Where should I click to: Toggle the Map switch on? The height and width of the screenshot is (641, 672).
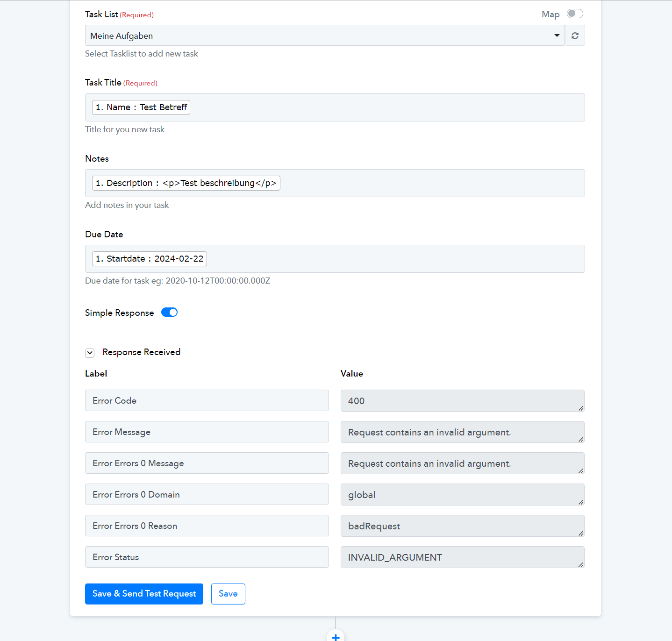(x=575, y=14)
